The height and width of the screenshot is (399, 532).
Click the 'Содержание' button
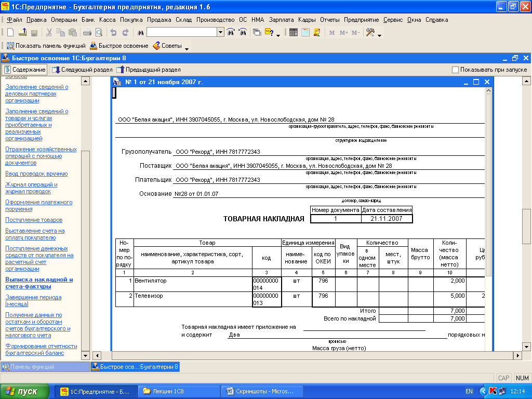25,70
